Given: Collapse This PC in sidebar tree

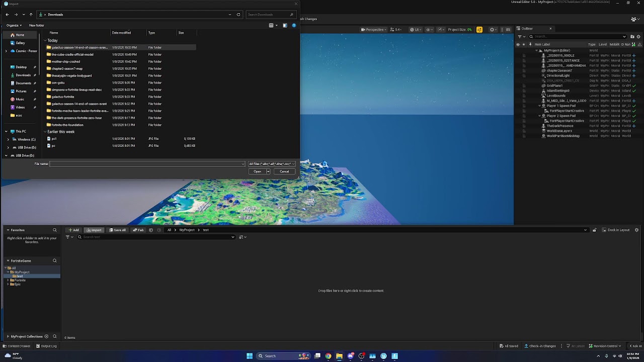Looking at the screenshot, I should (6, 131).
